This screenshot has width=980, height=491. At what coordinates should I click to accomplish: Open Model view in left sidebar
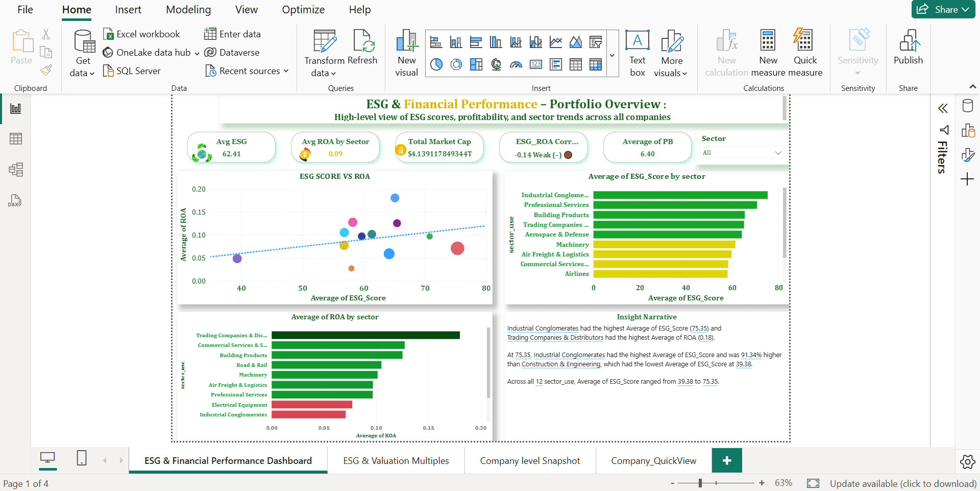click(16, 169)
